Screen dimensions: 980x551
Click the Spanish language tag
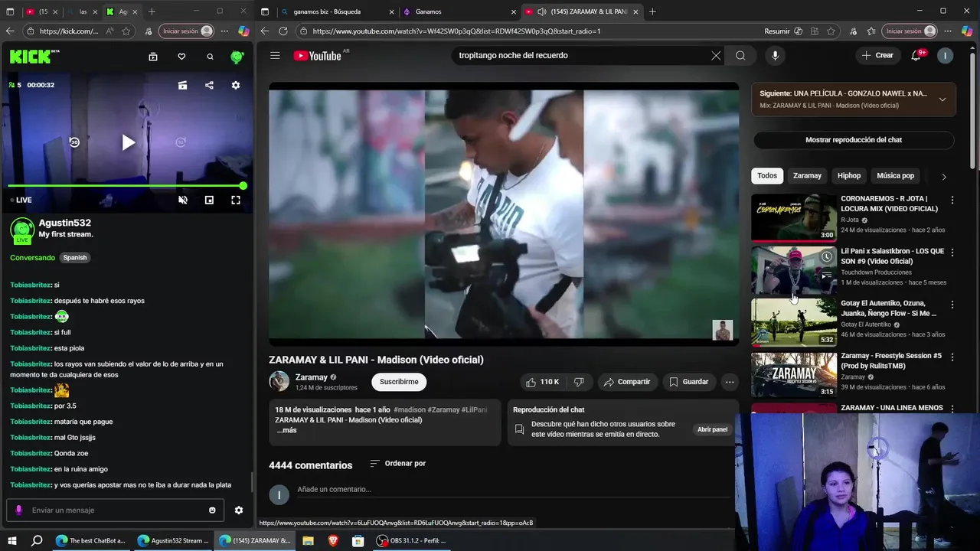point(75,258)
